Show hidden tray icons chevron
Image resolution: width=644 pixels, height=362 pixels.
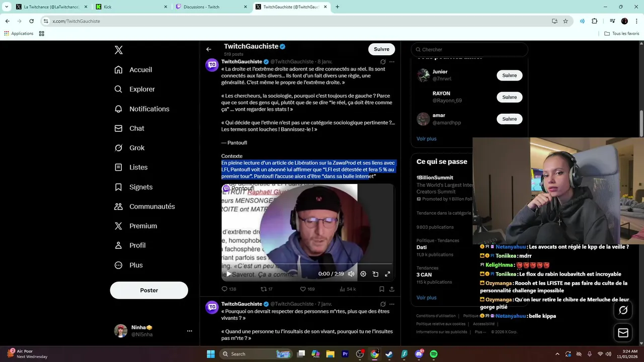557,354
